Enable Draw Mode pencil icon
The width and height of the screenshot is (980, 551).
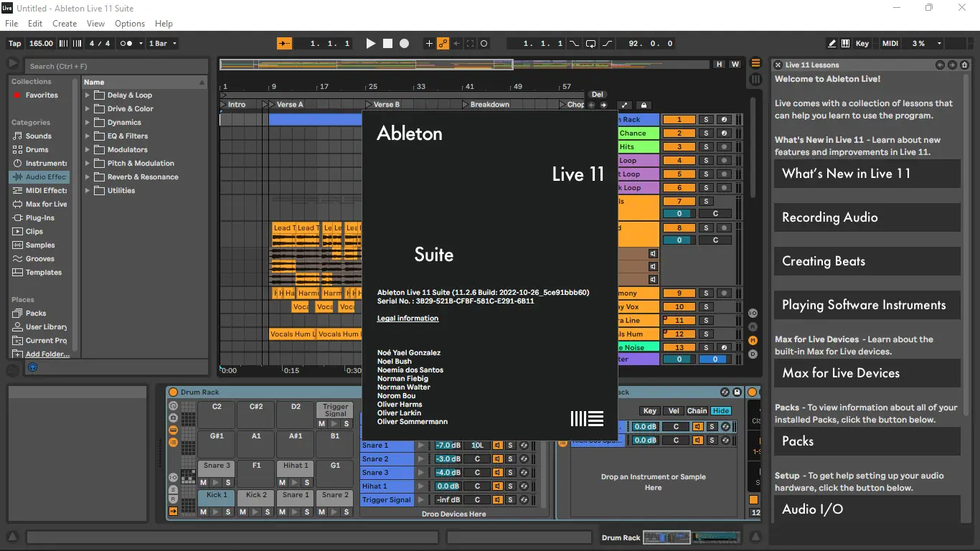831,44
